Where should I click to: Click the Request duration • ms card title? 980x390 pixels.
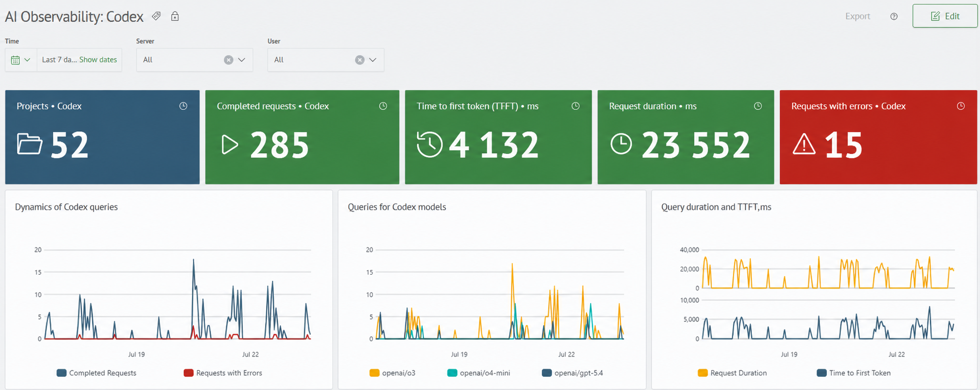click(x=653, y=106)
